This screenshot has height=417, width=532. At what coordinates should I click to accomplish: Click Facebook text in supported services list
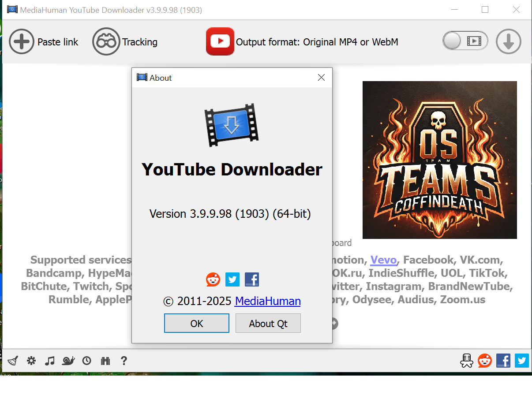[428, 260]
